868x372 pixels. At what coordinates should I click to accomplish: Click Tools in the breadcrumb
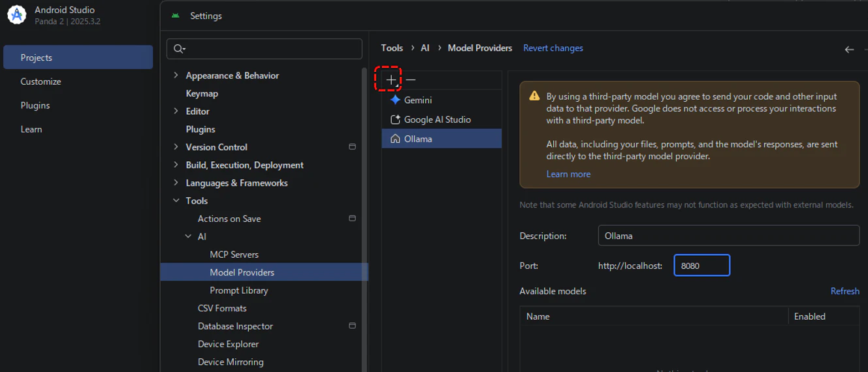(x=392, y=48)
